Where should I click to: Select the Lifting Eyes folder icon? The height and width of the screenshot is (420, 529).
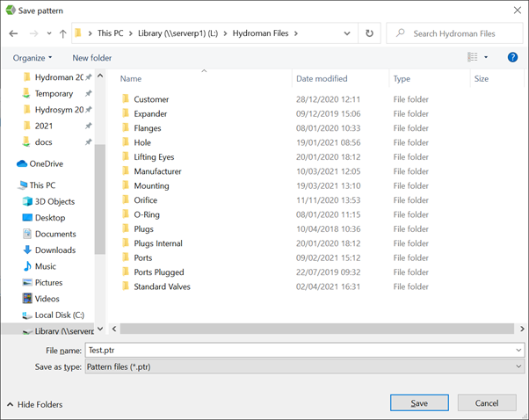(126, 156)
